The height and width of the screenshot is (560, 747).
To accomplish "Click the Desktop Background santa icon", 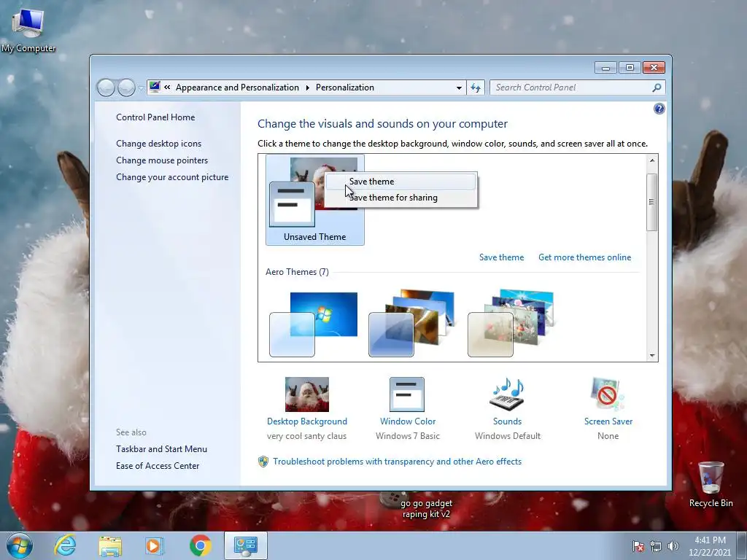I will point(307,394).
